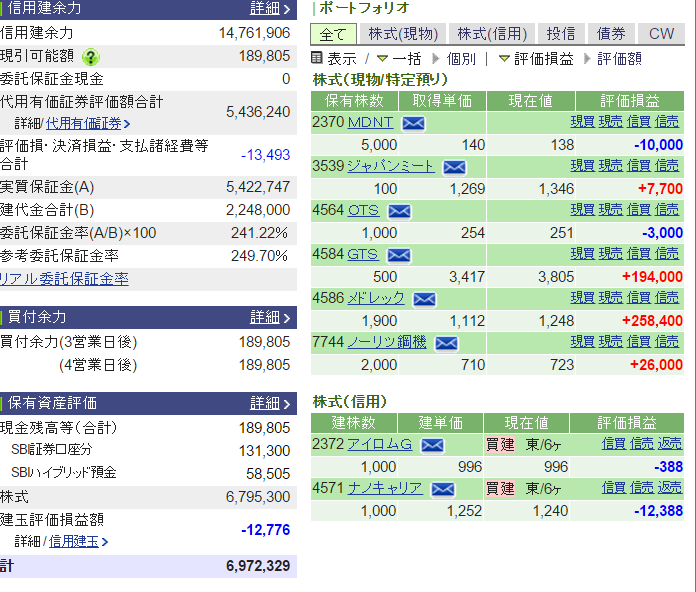
Task: Open the green help icon beside 現引可能額
Action: [x=91, y=57]
